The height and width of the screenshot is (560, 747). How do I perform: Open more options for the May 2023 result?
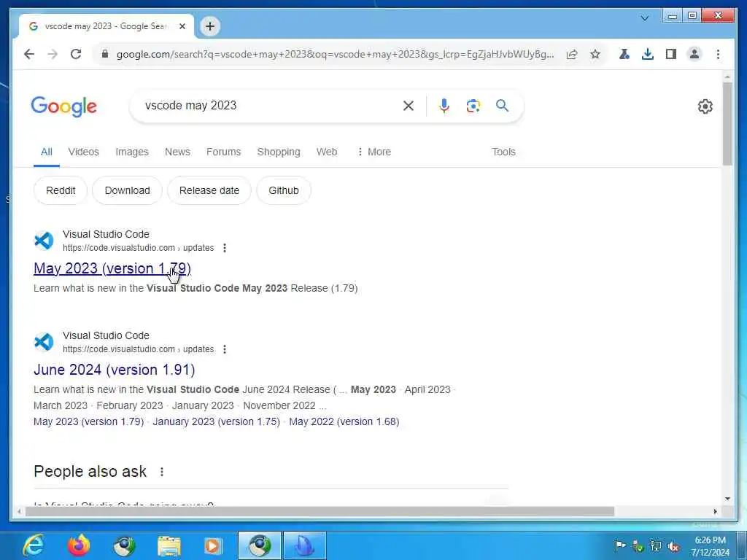225,248
